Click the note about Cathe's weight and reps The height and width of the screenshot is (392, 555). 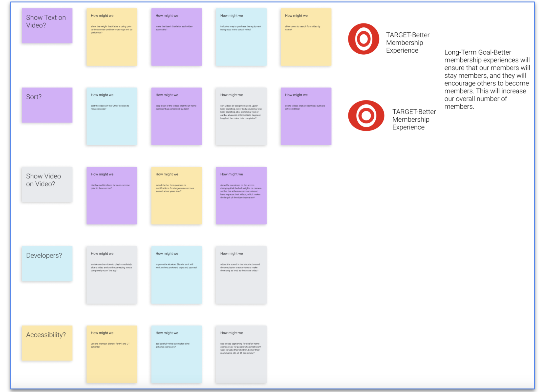(112, 37)
